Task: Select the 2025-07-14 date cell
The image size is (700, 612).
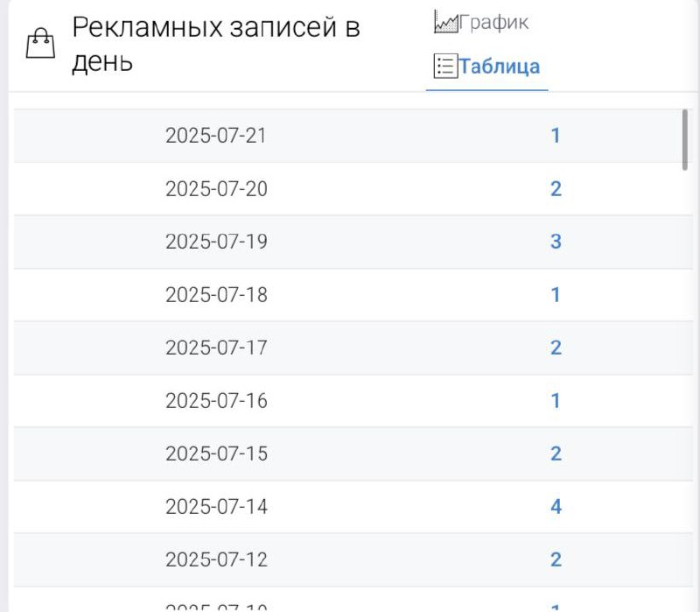Action: click(x=216, y=507)
